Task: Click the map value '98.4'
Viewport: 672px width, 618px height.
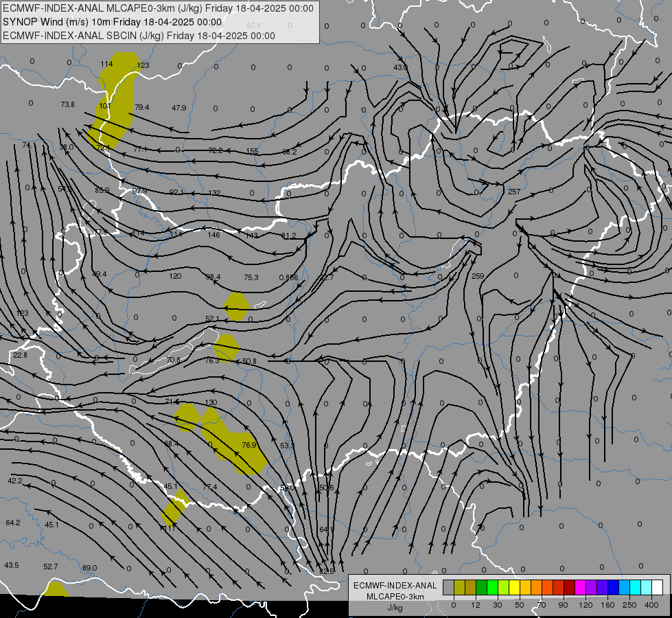Action: tap(213, 277)
